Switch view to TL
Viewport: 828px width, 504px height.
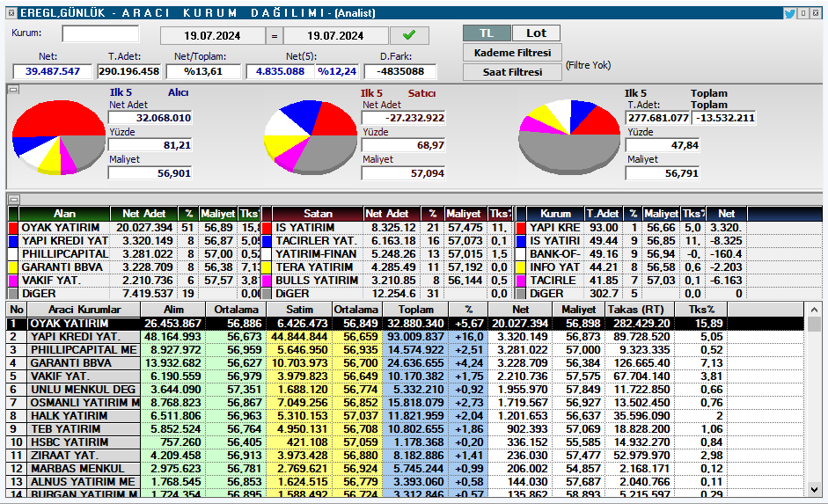click(x=487, y=33)
